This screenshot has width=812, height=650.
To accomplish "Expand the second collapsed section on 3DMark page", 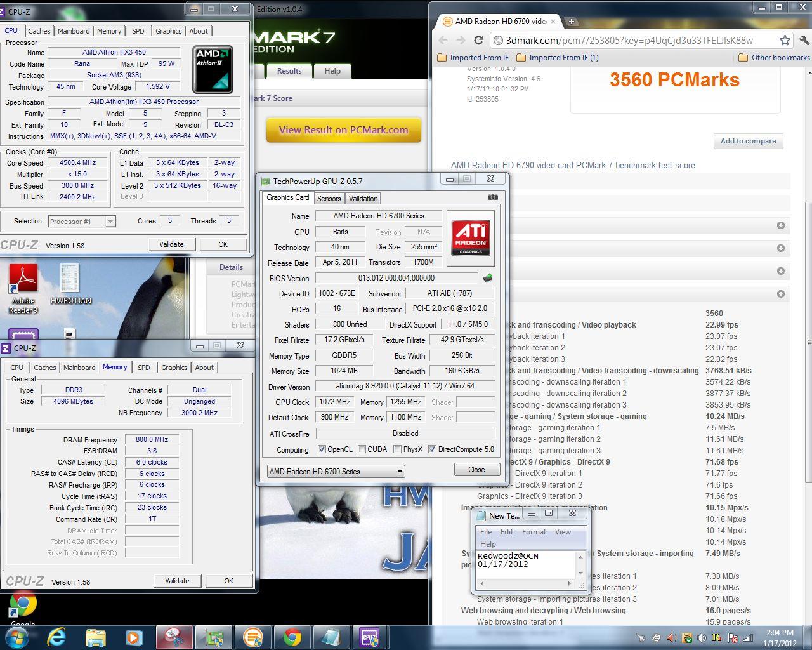I will click(x=780, y=248).
